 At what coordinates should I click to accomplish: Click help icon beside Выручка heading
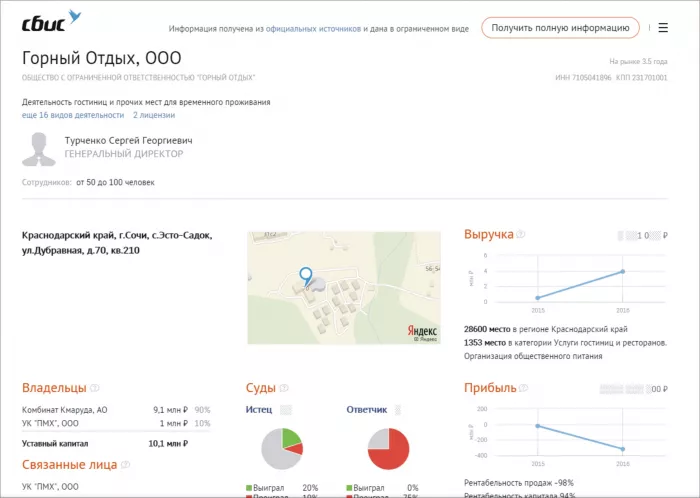(521, 235)
